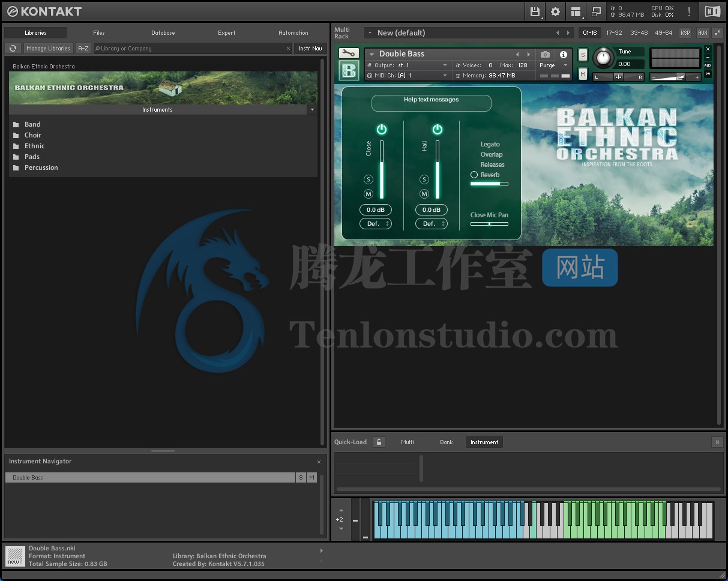
Task: Adjust the Reverb amount slider
Action: tap(489, 184)
